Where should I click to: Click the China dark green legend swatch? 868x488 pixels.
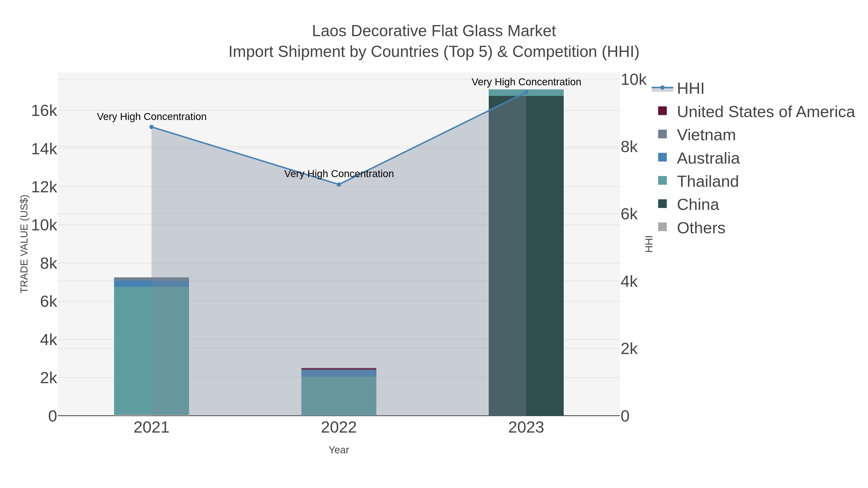[663, 204]
